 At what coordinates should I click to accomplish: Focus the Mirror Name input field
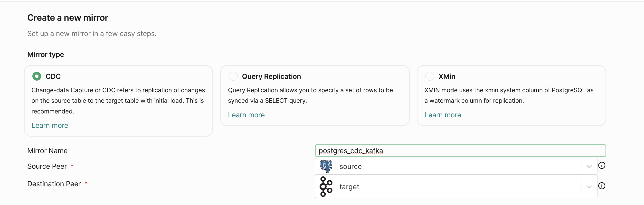pos(460,151)
